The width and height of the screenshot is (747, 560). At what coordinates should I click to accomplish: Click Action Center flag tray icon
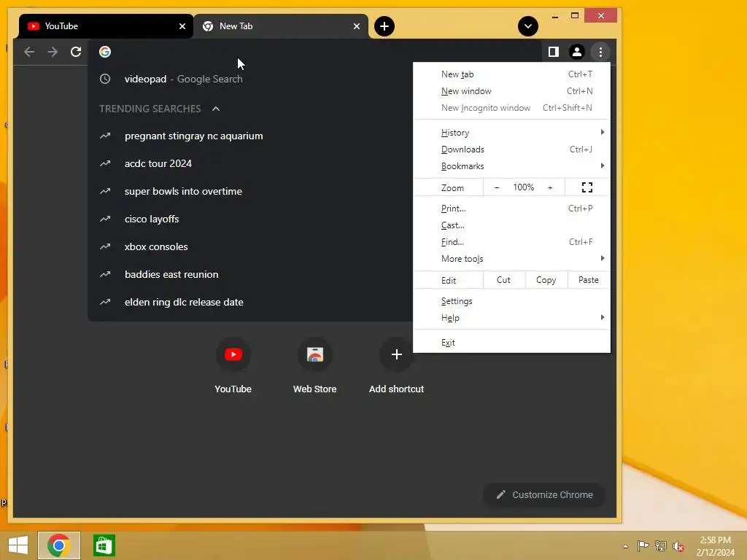(x=643, y=545)
